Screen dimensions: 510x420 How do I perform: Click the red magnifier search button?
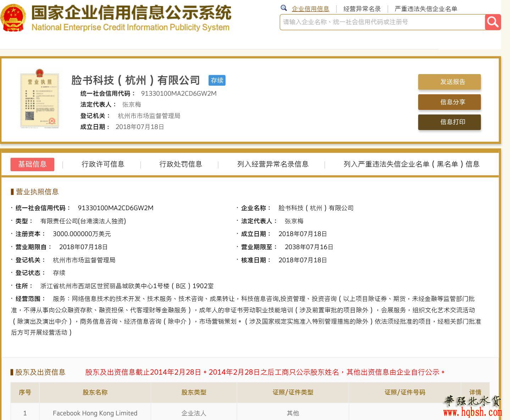tap(493, 22)
